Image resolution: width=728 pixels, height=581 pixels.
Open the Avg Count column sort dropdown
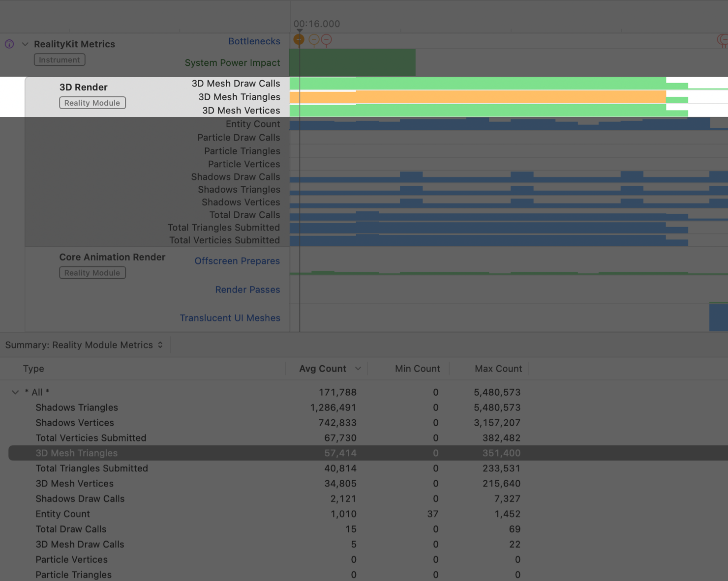point(359,368)
